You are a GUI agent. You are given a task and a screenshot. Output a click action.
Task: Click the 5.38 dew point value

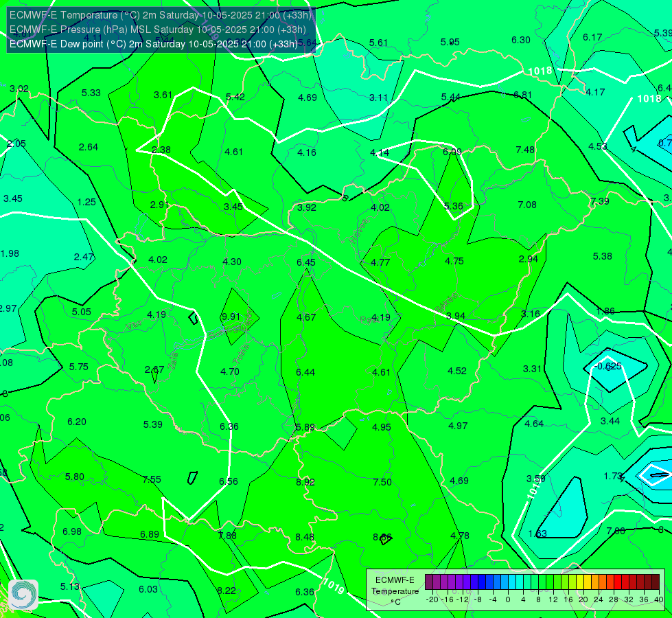coord(602,256)
